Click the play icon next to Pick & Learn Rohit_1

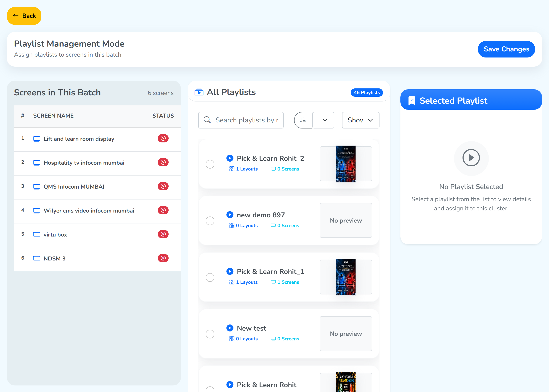(230, 271)
